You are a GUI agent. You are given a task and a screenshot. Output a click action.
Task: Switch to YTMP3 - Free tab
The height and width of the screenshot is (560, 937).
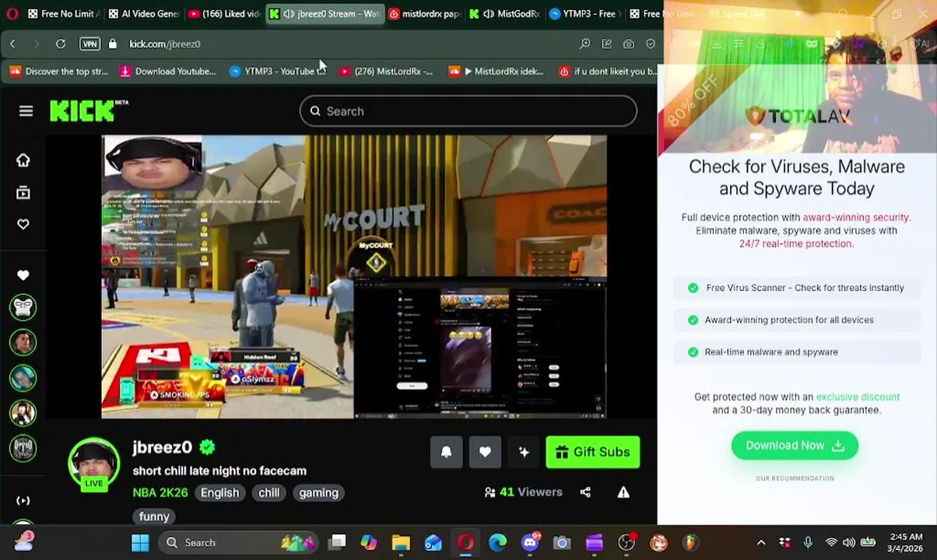[x=584, y=14]
